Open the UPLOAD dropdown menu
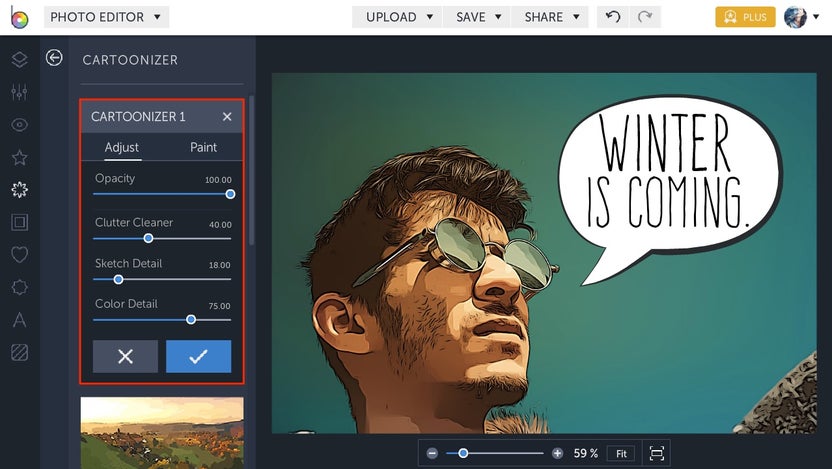The height and width of the screenshot is (469, 832). pos(397,17)
